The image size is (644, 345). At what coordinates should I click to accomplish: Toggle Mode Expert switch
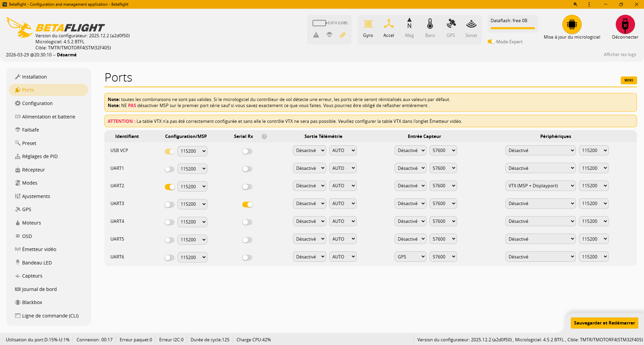491,42
